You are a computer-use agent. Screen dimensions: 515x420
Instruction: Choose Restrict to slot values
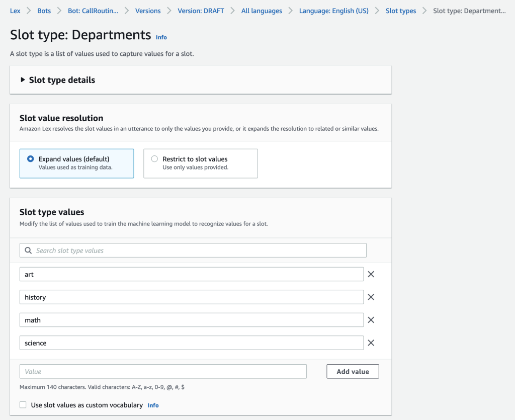click(x=154, y=158)
